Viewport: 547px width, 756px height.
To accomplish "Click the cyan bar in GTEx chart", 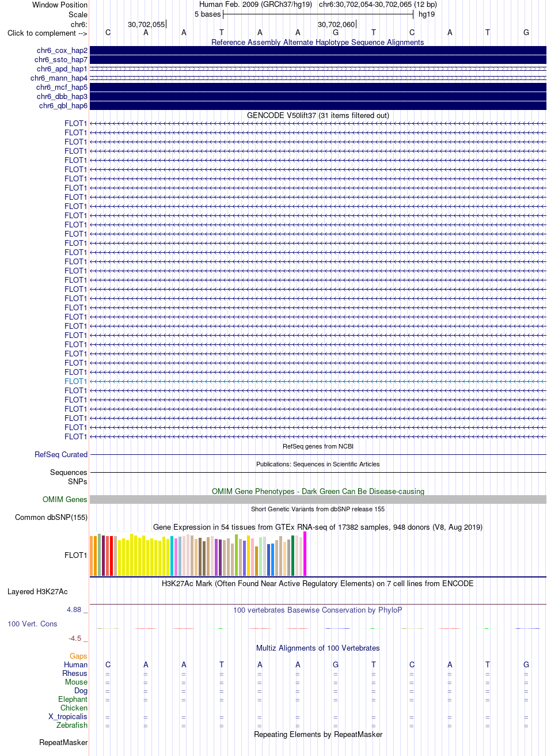I will point(172,556).
